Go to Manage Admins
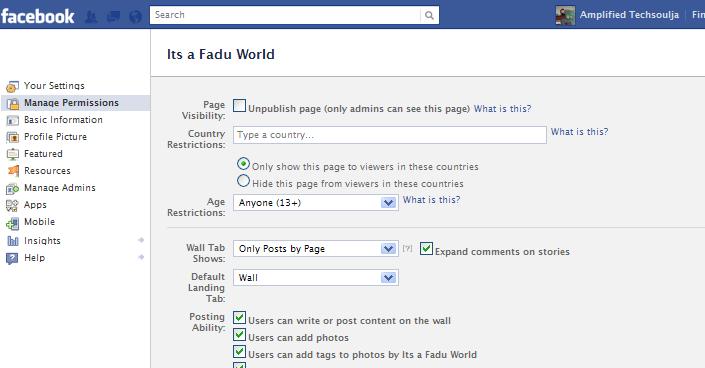705x368 pixels. pos(59,188)
